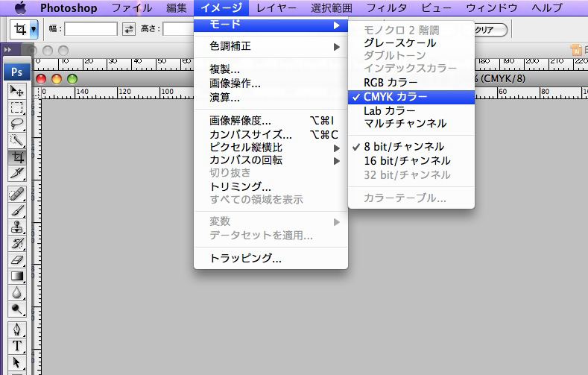Open カンバスサイズ... dialog
Viewport: 588px width, 375px height.
271,135
